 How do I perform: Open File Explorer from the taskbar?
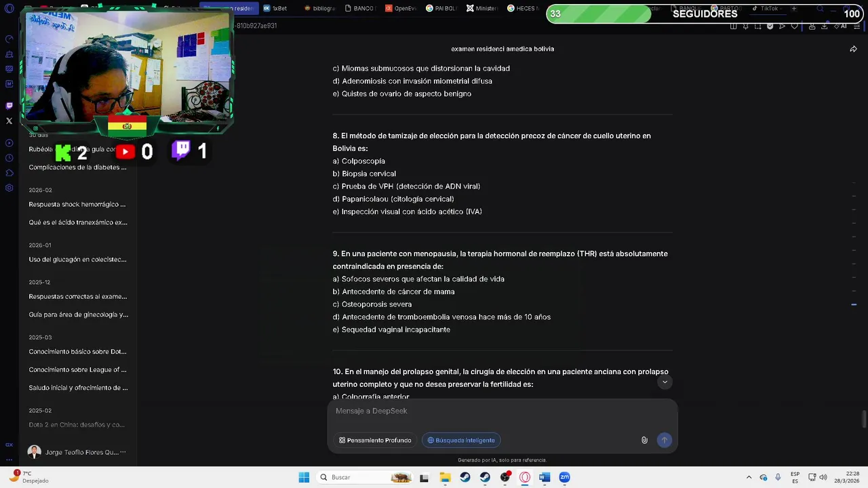pyautogui.click(x=445, y=477)
